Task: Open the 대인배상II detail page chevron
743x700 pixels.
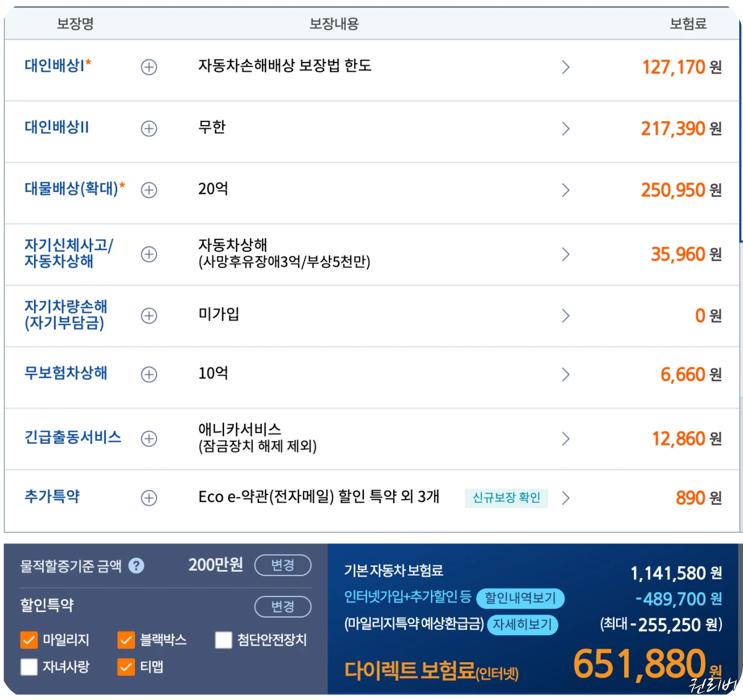Action: [x=565, y=129]
